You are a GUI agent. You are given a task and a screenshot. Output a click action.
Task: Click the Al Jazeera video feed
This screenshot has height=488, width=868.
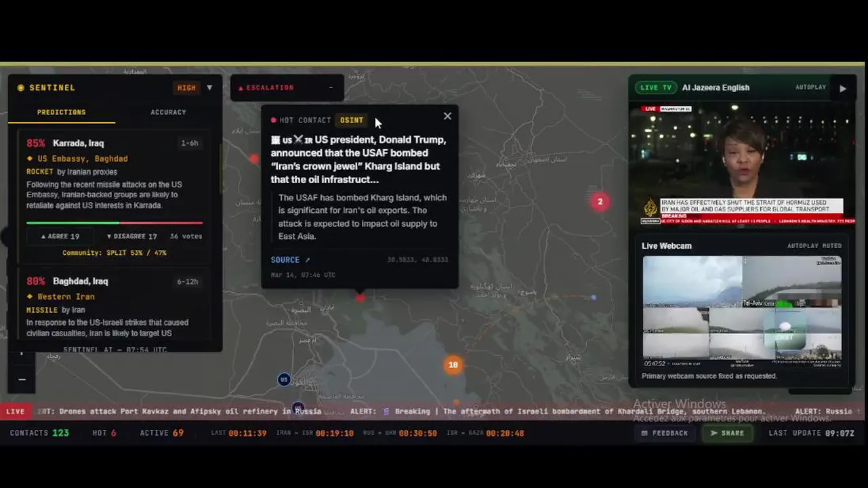(x=743, y=164)
